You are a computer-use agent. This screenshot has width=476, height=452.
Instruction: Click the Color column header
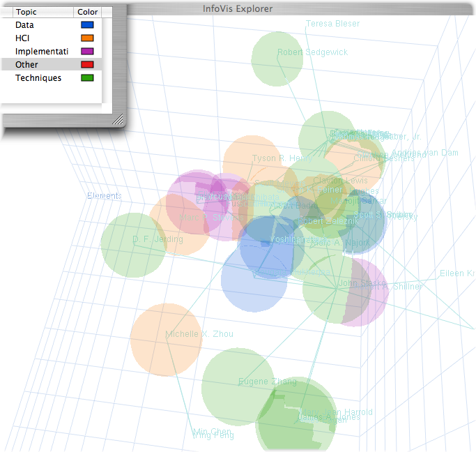pyautogui.click(x=88, y=12)
